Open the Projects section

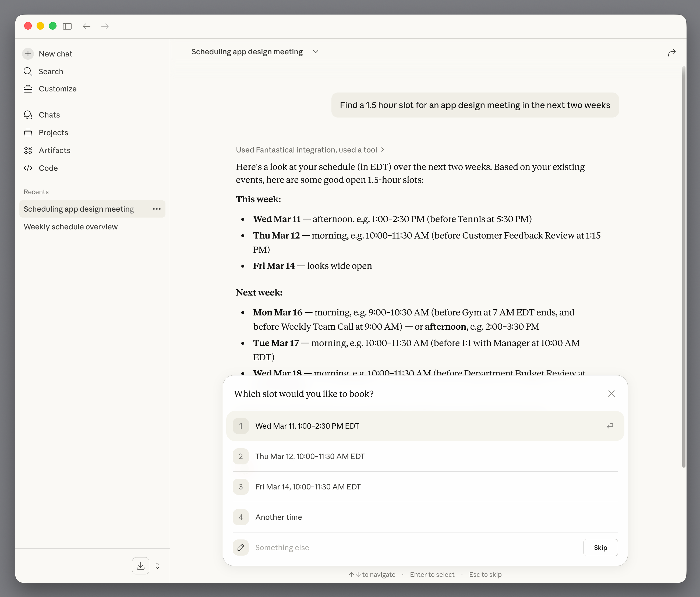pos(53,132)
